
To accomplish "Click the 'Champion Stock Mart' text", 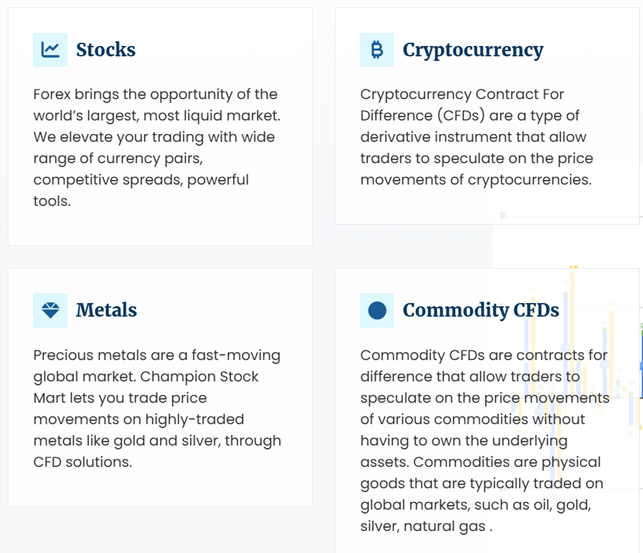I will [x=200, y=377].
